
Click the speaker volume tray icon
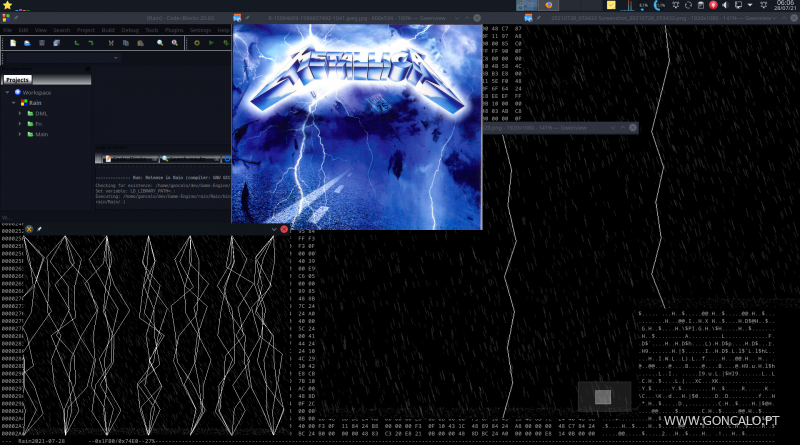725,5
